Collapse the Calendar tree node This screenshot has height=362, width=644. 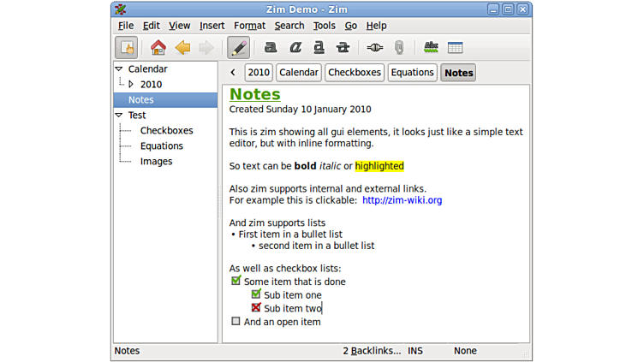[x=120, y=69]
